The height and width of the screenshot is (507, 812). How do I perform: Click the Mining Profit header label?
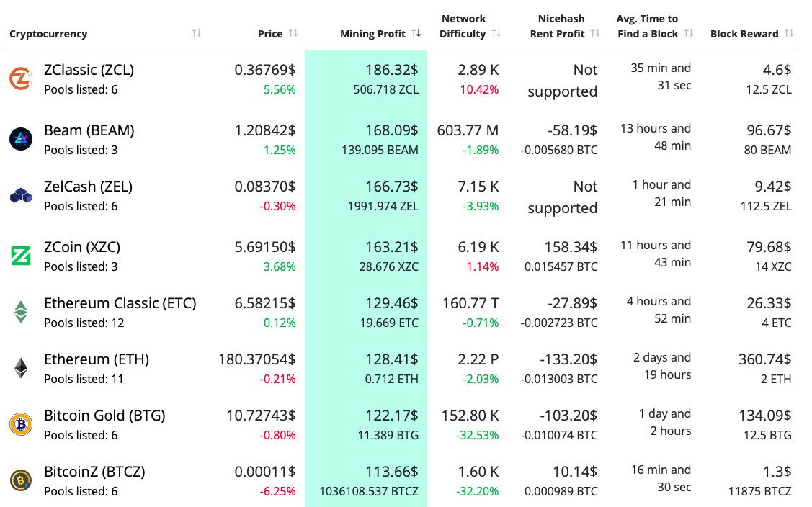pyautogui.click(x=373, y=34)
